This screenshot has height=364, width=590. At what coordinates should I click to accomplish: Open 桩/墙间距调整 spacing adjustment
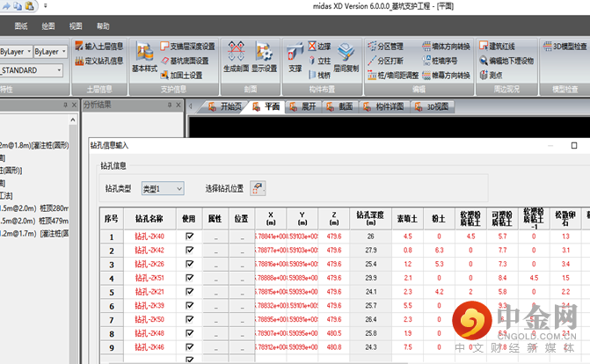point(393,75)
